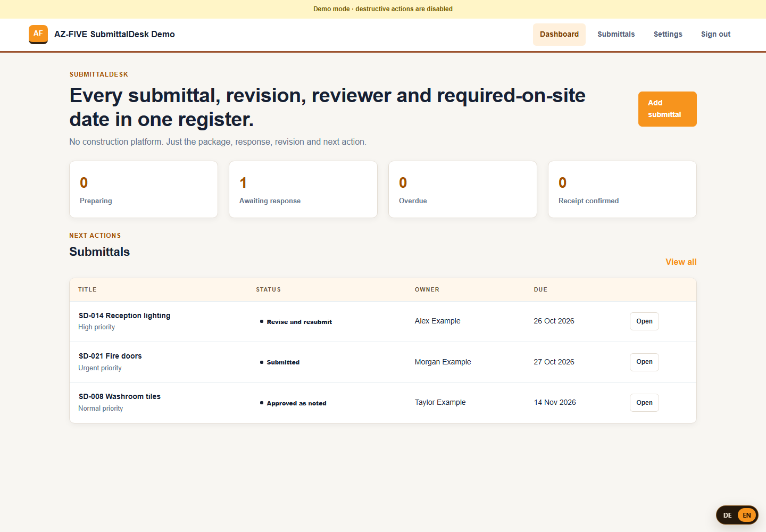Select the Awaiting response count card

(x=303, y=189)
